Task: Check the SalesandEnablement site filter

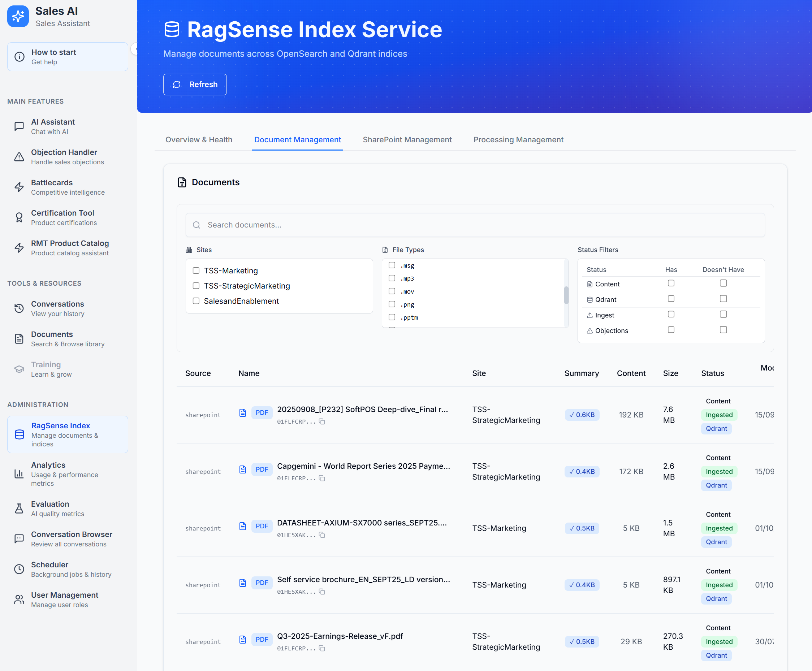Action: [x=196, y=301]
